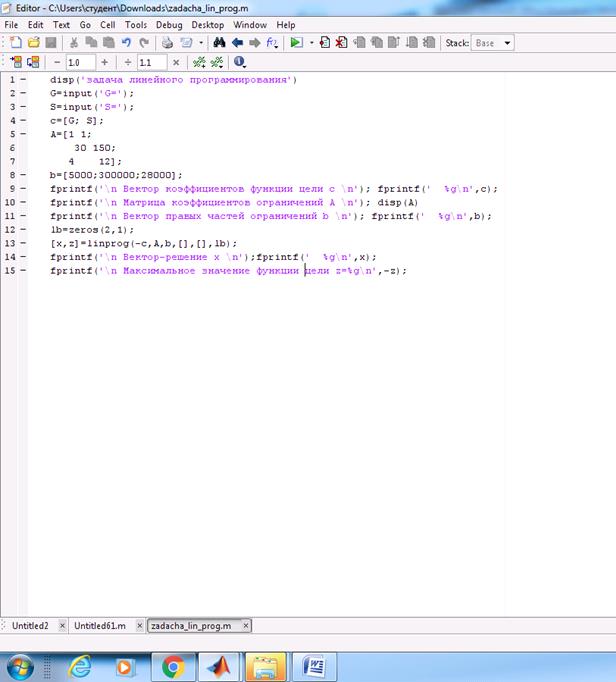Toggle breakpoint on line 13 linprog

click(x=23, y=243)
